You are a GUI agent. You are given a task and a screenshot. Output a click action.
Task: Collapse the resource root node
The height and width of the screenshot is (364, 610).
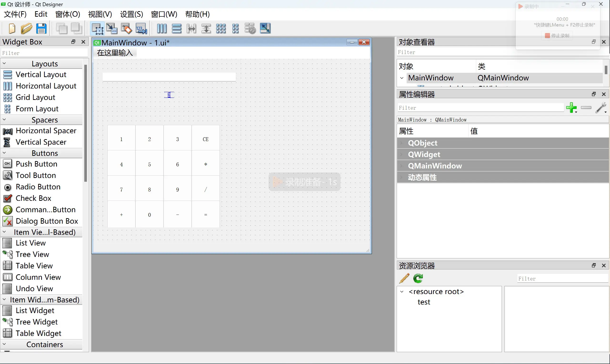click(402, 292)
